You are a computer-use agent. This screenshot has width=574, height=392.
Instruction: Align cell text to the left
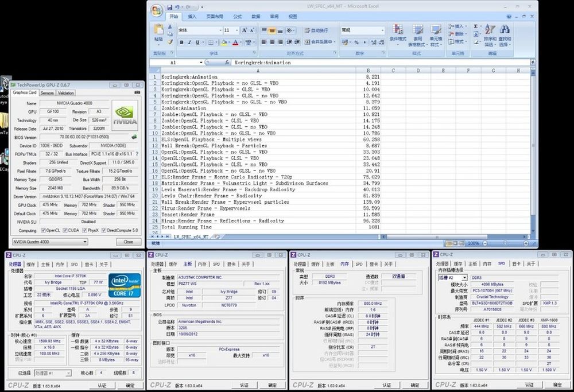(x=264, y=42)
